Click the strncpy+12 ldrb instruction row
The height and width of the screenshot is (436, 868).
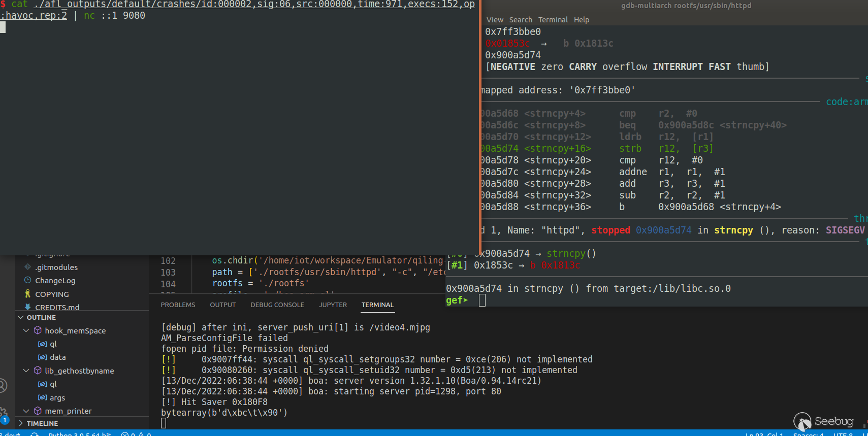click(597, 137)
